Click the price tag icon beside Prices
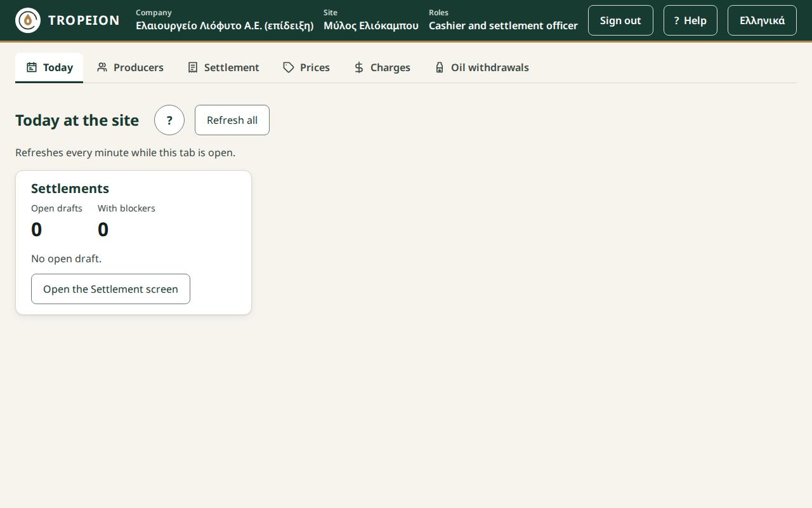Viewport: 812px width, 508px height. [289, 67]
